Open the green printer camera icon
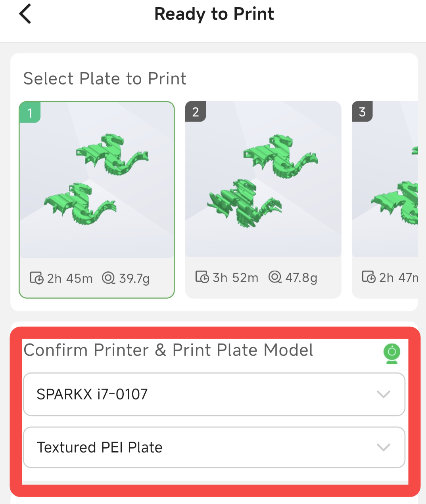Viewport: 426px width, 504px height. (x=392, y=353)
